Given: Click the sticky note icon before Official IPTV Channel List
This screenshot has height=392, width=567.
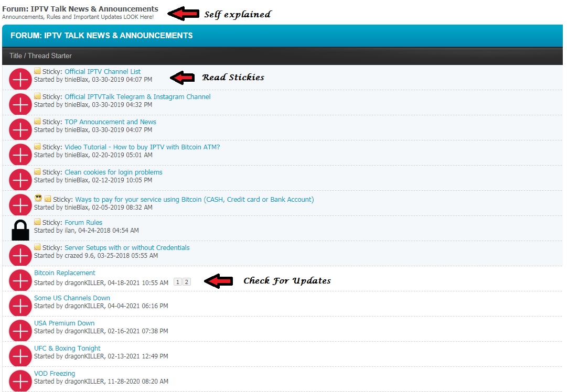Looking at the screenshot, I should tap(37, 71).
